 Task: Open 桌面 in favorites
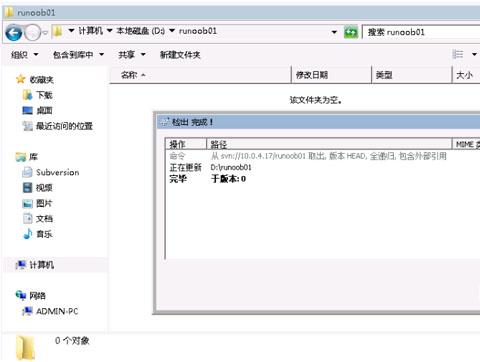(x=37, y=110)
